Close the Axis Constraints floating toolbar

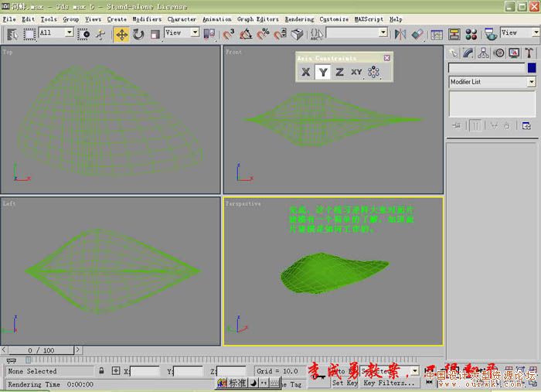pyautogui.click(x=386, y=58)
